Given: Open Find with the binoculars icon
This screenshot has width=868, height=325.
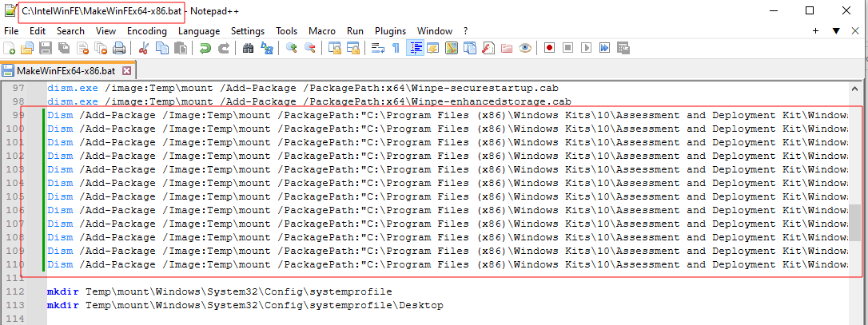Looking at the screenshot, I should click(x=248, y=49).
